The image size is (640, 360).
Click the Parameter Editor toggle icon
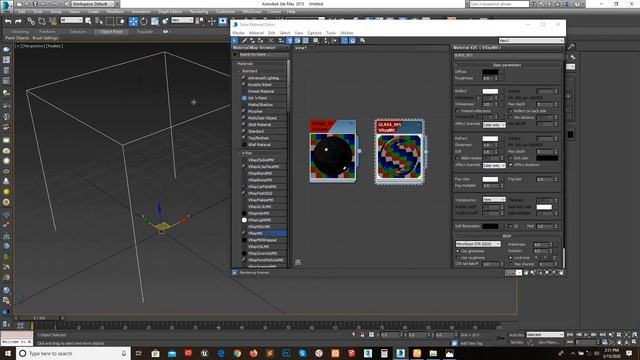click(x=353, y=40)
